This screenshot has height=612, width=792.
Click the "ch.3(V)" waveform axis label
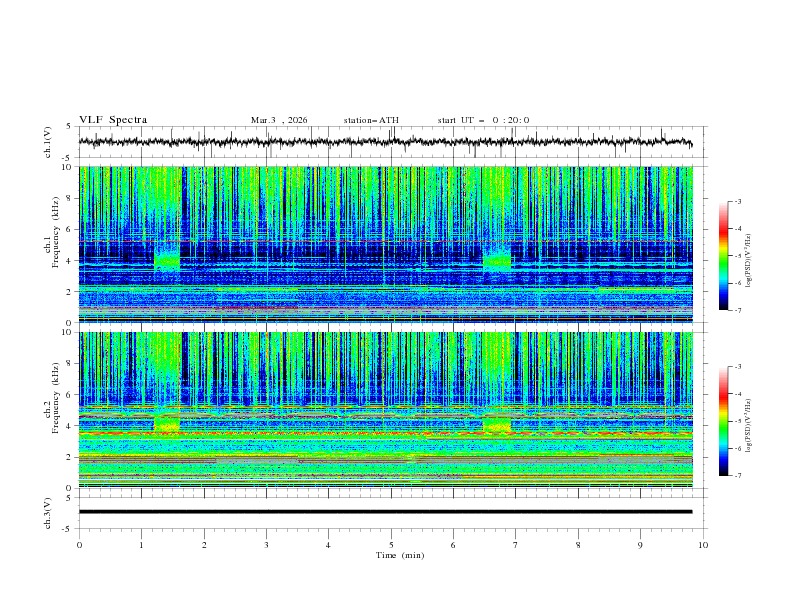pos(48,513)
